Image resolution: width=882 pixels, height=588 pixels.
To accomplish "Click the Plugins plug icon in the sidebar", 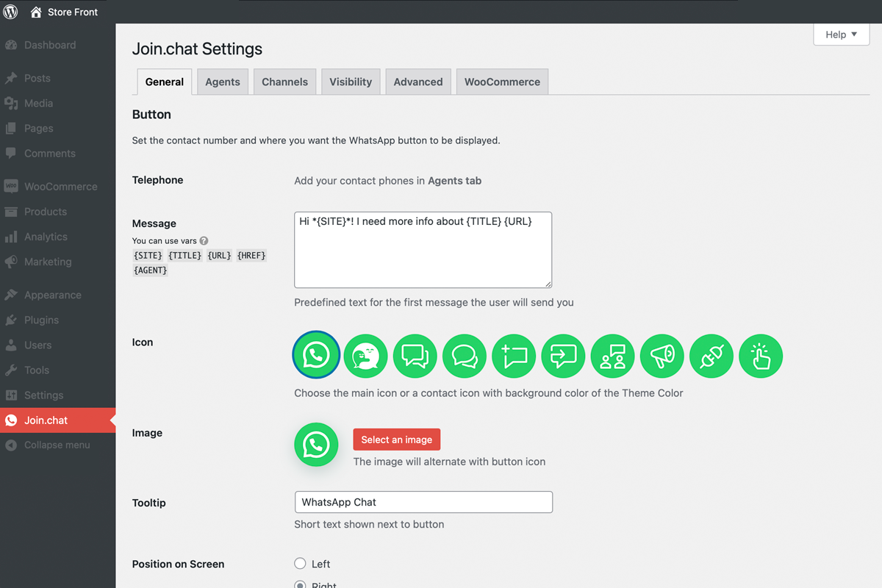I will tap(11, 320).
